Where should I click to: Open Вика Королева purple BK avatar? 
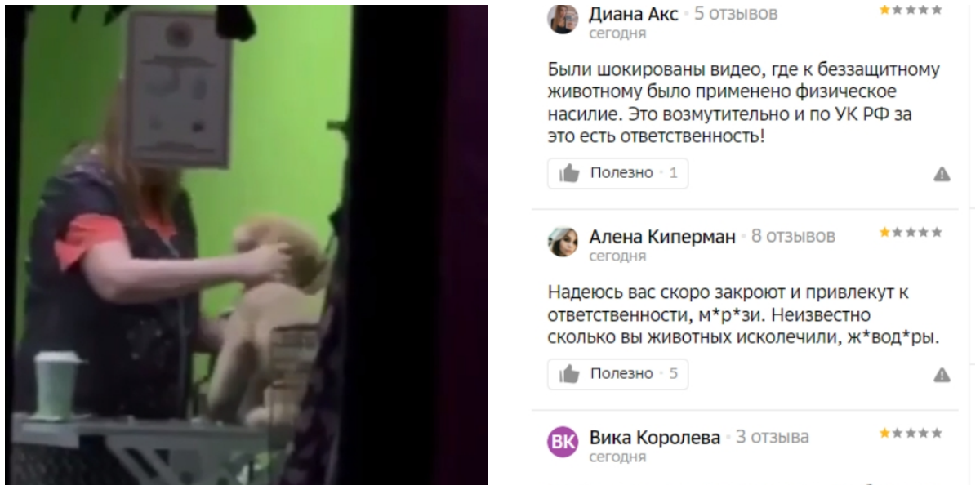[563, 442]
